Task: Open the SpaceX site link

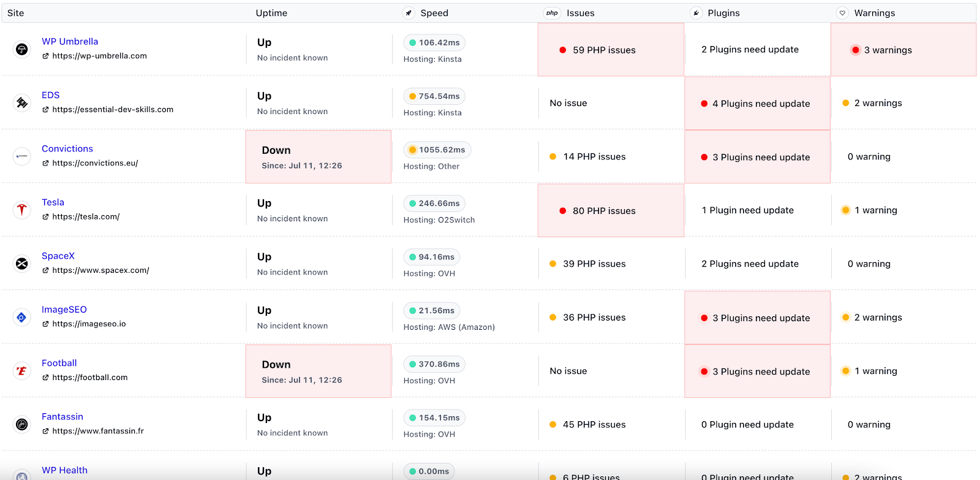Action: 58,256
